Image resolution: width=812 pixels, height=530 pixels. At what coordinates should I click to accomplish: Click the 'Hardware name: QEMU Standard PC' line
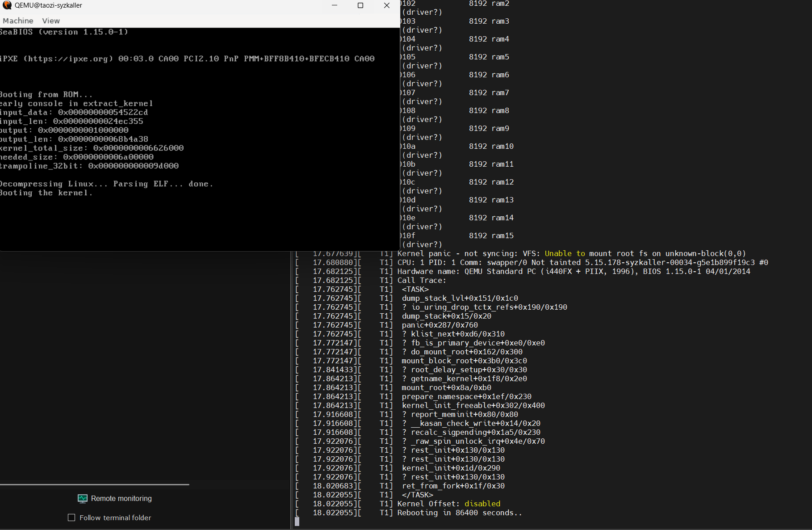(x=574, y=271)
